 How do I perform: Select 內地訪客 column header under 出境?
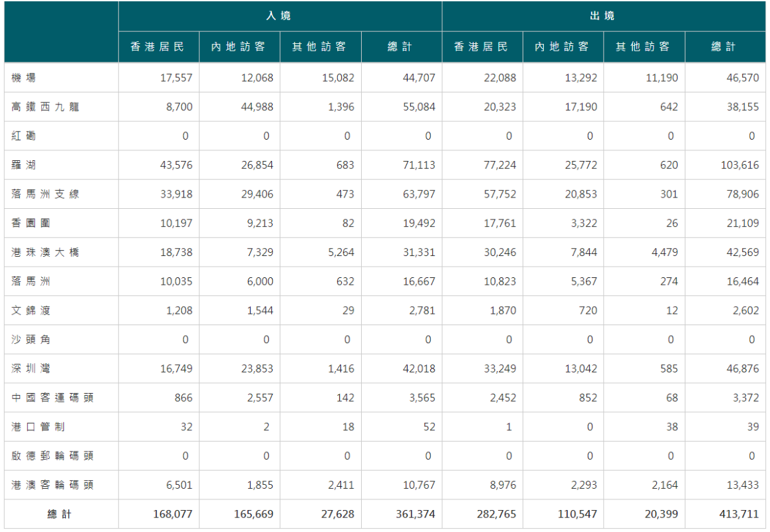pos(563,47)
